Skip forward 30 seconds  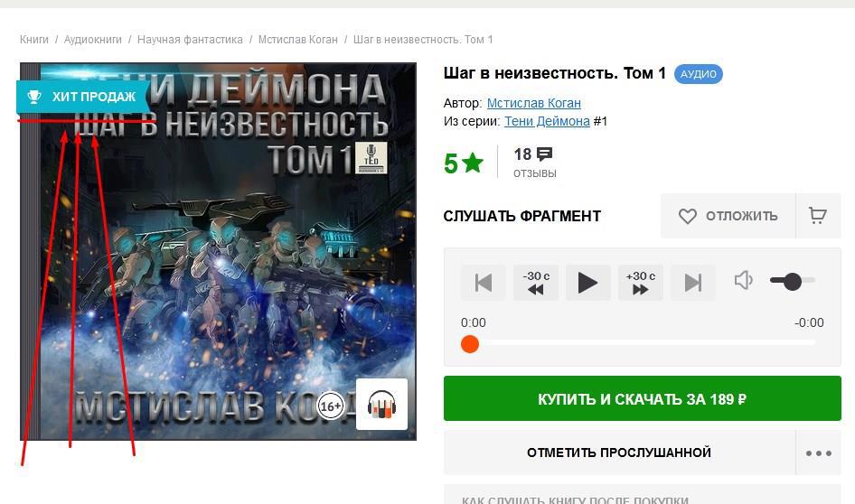tap(640, 283)
